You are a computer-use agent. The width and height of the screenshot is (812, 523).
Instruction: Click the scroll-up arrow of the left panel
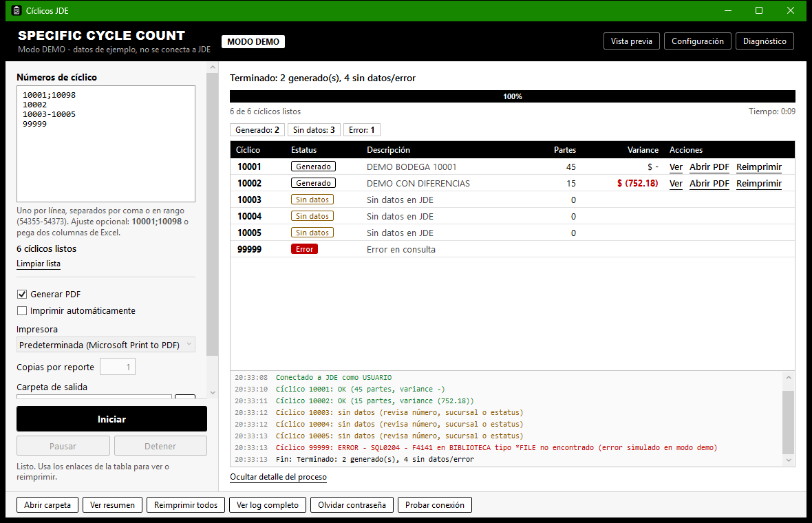213,67
